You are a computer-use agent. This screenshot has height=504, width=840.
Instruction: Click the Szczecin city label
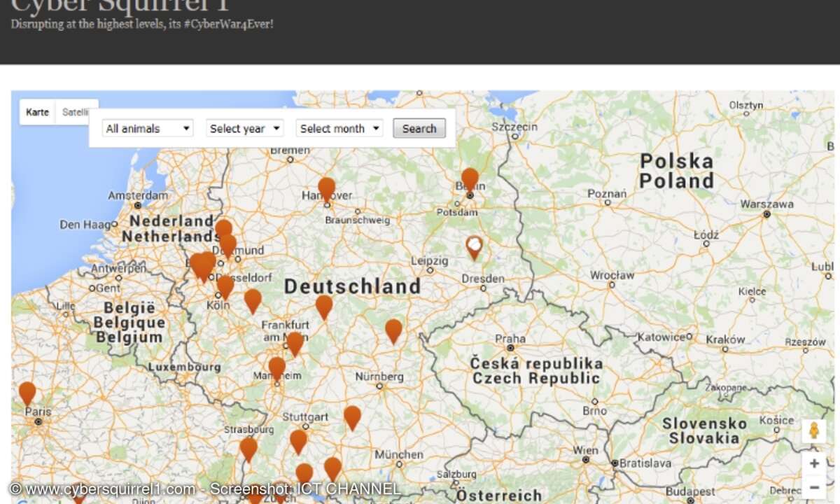click(x=514, y=127)
